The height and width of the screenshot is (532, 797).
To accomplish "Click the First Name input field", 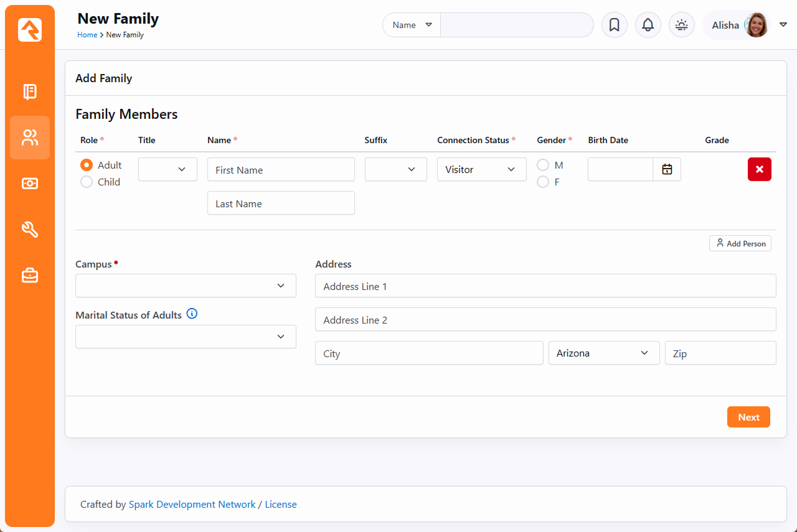I will coord(281,169).
